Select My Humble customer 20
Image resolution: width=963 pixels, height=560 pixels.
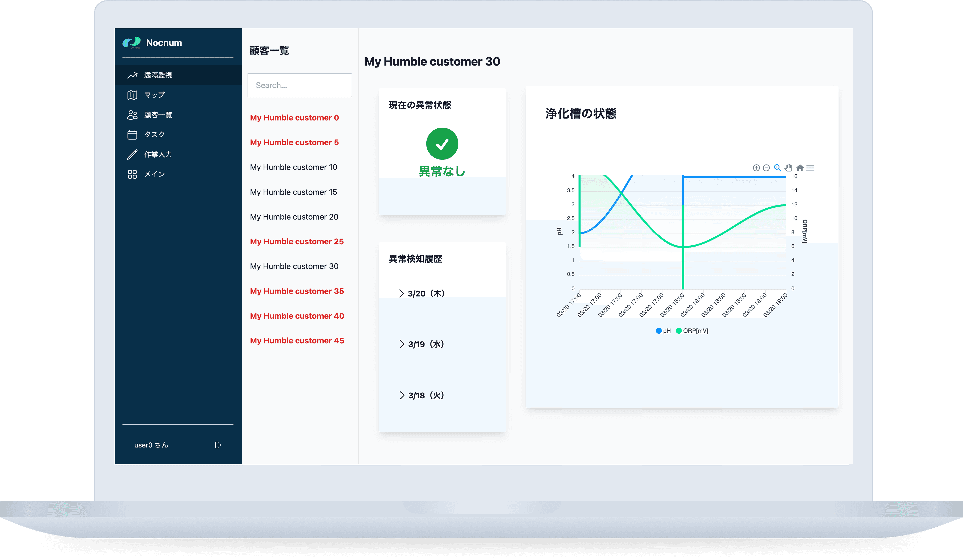tap(294, 217)
